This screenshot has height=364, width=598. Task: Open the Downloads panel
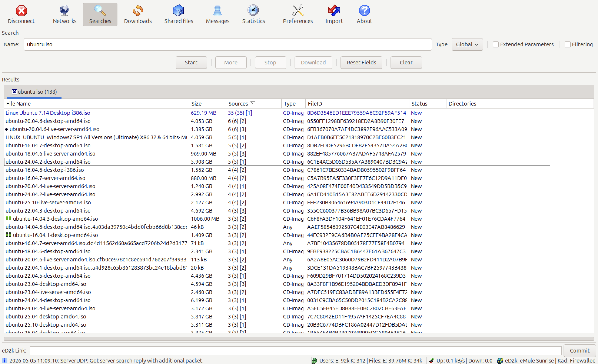tap(138, 14)
